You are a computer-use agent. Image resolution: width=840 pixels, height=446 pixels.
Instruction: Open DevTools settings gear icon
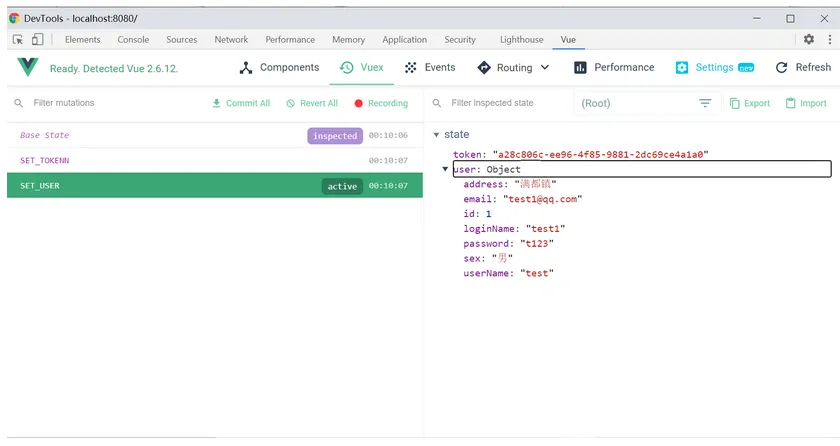coord(809,39)
